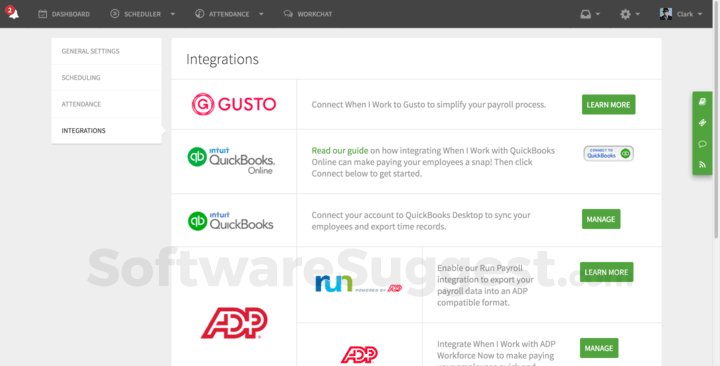Click Learn More button for Gusto
720x366 pixels.
608,105
